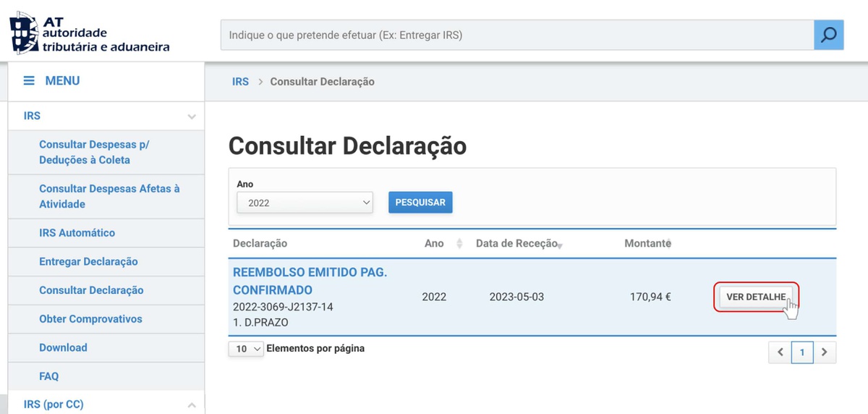Click the VER DETALHE button

756,297
